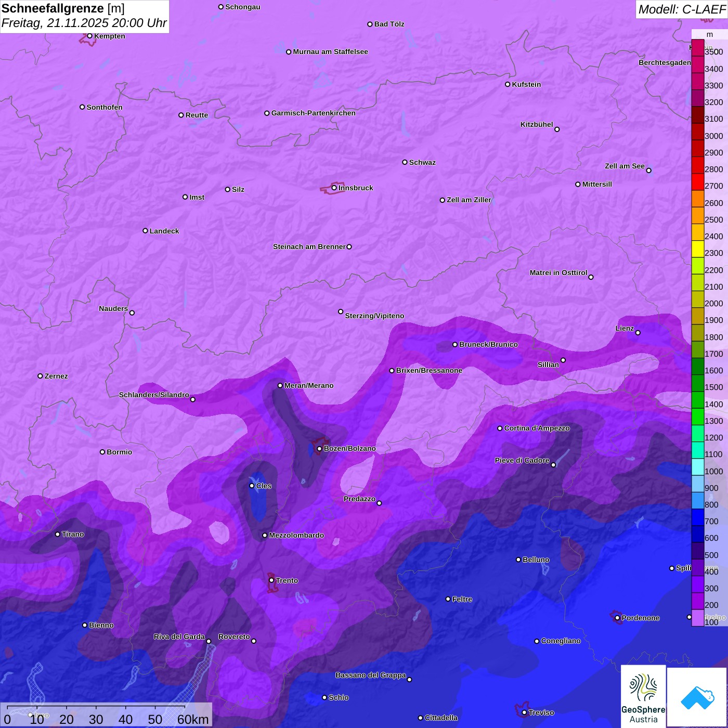
Task: Select the red 2700 m legend swatch
Action: [698, 181]
